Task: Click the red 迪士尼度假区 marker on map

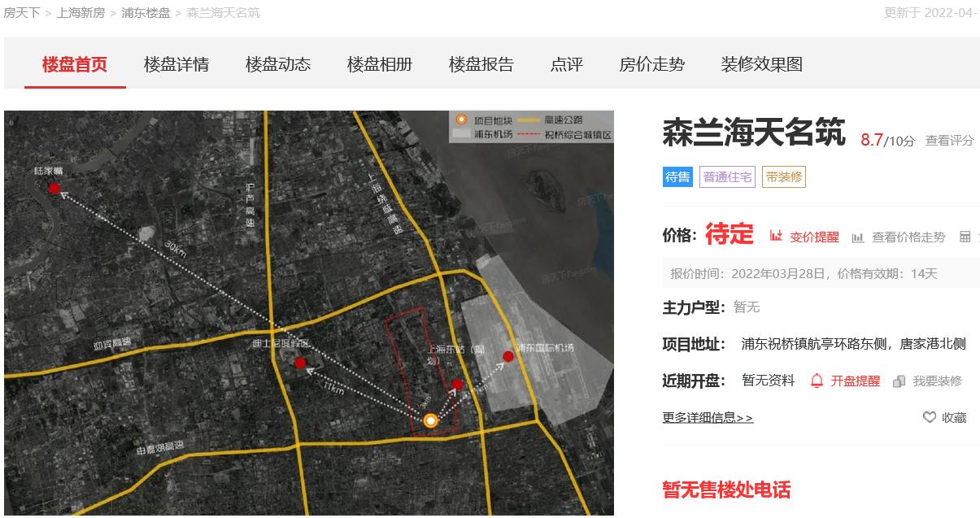Action: [x=300, y=363]
